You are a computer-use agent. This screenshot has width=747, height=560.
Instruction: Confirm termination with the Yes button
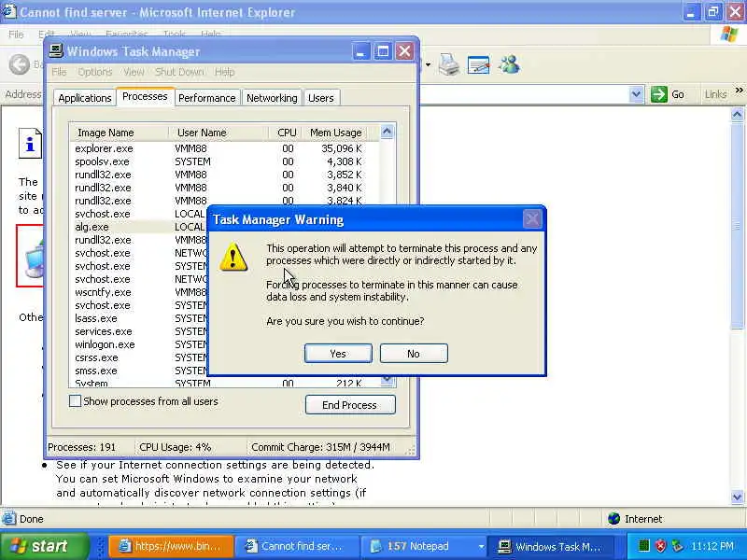click(338, 354)
